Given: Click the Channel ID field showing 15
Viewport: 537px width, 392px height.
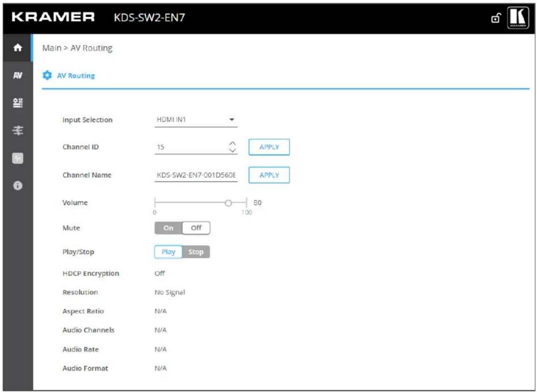Looking at the screenshot, I should pyautogui.click(x=190, y=147).
